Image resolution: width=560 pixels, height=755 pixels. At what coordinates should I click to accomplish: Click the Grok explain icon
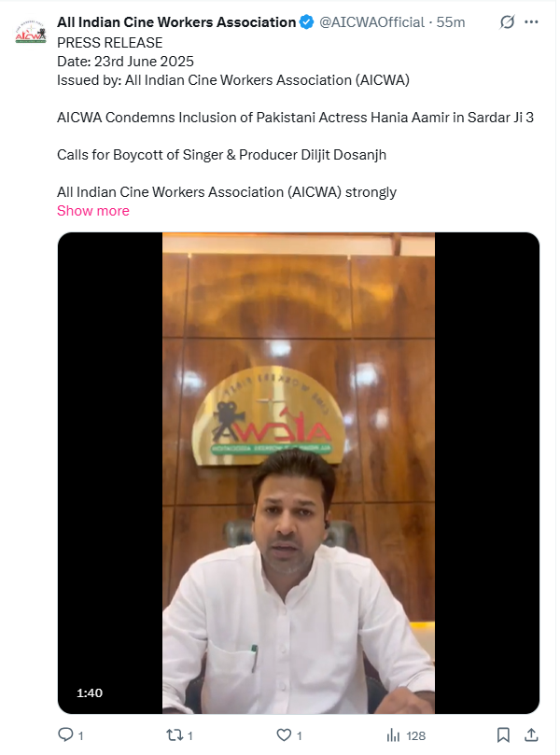507,21
